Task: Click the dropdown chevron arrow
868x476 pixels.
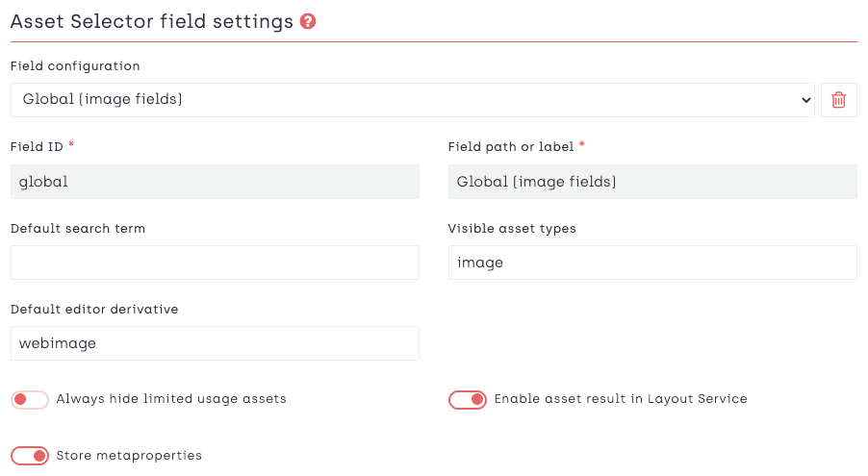Action: click(x=806, y=100)
